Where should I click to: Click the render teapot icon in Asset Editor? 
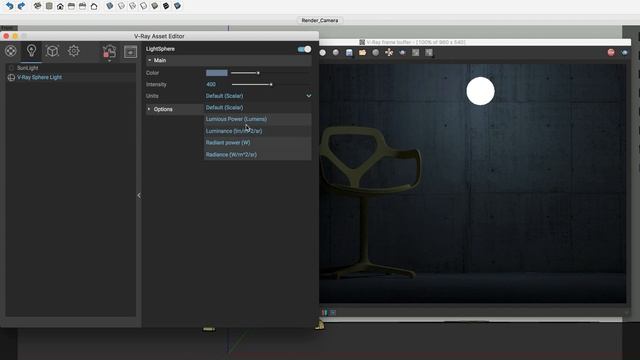coord(109,52)
